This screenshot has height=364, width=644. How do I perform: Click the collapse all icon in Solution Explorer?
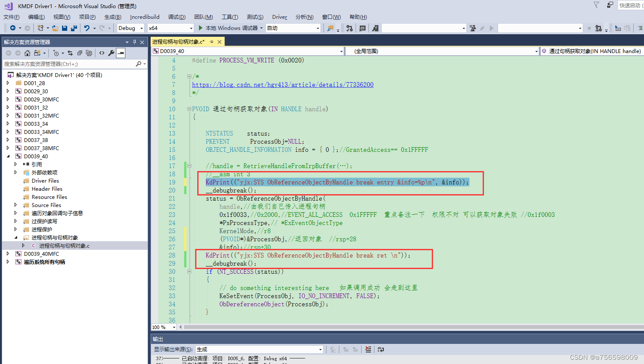click(80, 53)
